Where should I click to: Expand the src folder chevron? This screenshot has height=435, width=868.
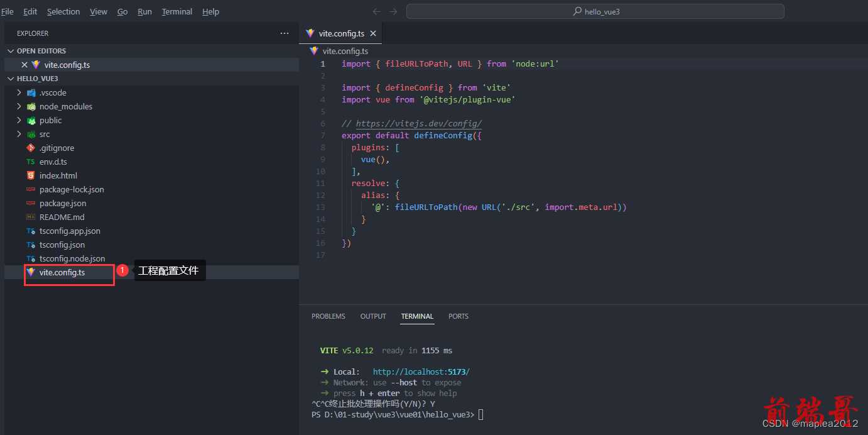19,134
